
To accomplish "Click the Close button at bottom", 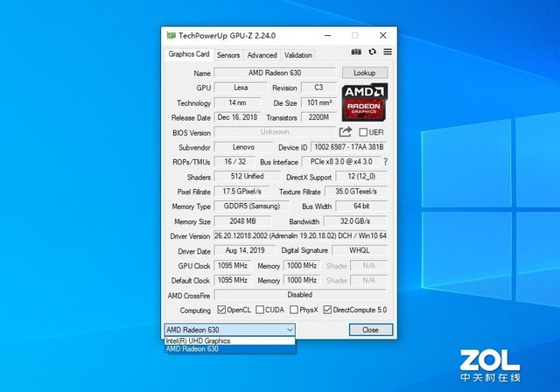I will click(x=371, y=330).
